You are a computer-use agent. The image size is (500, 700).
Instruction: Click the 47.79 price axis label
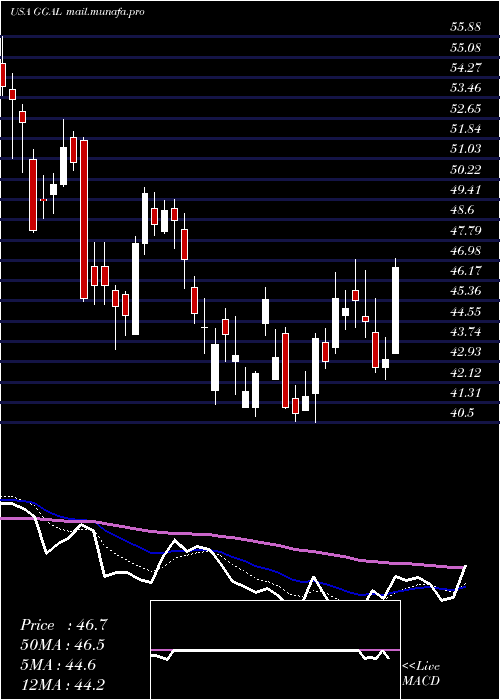[466, 231]
